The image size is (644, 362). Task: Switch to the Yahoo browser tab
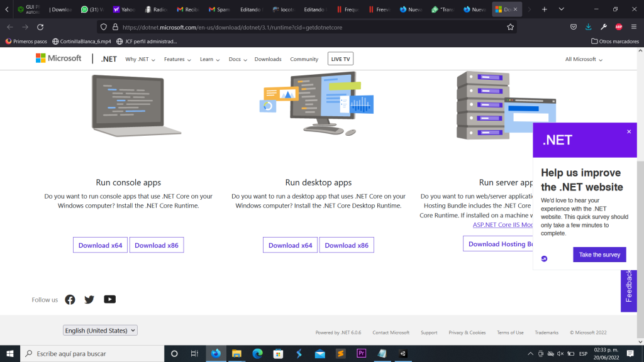pos(124,9)
